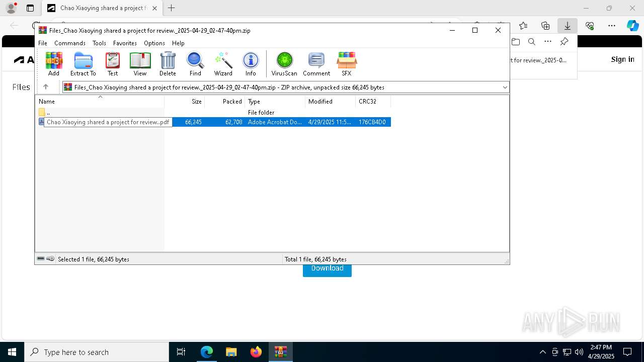The width and height of the screenshot is (644, 362).
Task: Open Firefox from the taskbar
Action: tap(256, 352)
